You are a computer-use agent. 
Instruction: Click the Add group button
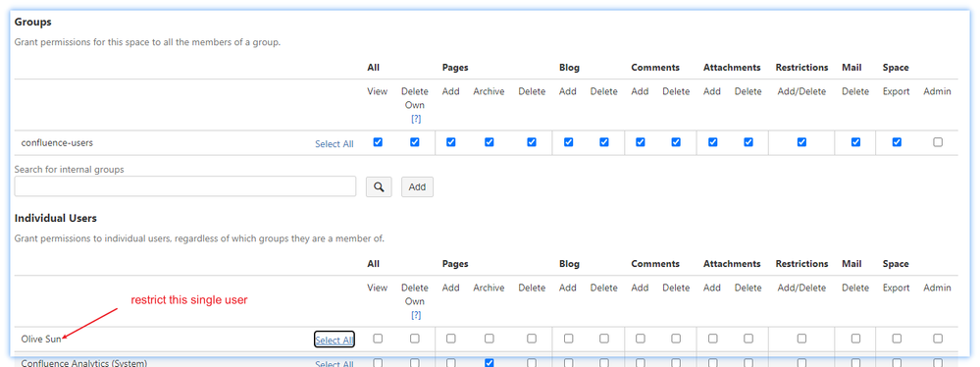417,186
